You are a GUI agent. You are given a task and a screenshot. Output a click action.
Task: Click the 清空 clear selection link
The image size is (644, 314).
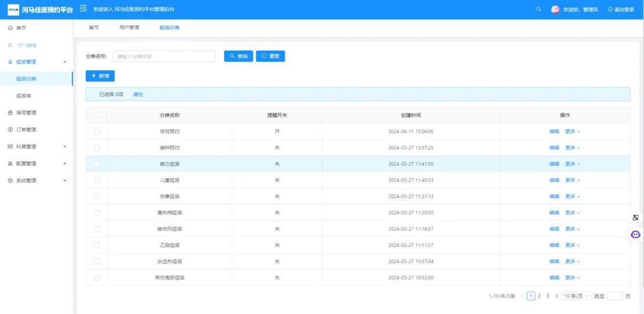point(138,94)
